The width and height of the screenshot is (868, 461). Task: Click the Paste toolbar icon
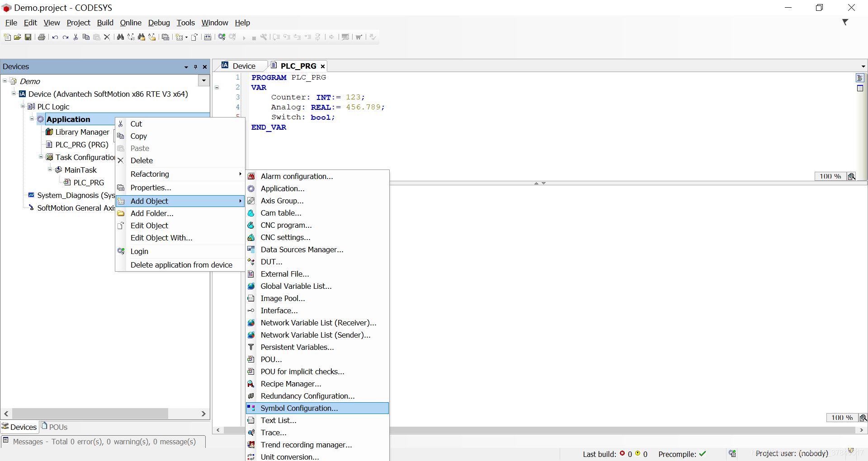coord(96,37)
